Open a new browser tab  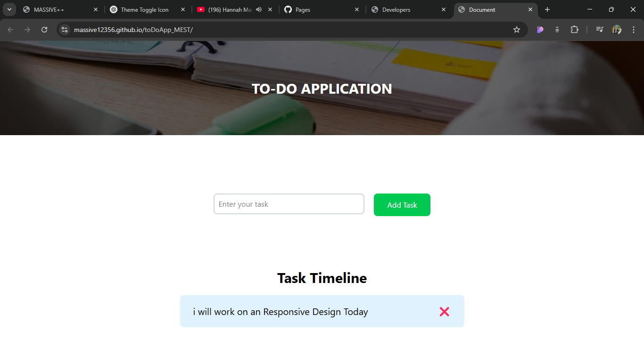coord(547,9)
